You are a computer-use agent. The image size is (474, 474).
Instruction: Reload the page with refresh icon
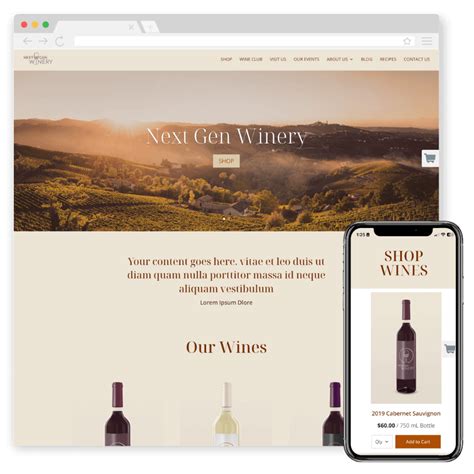(60, 41)
